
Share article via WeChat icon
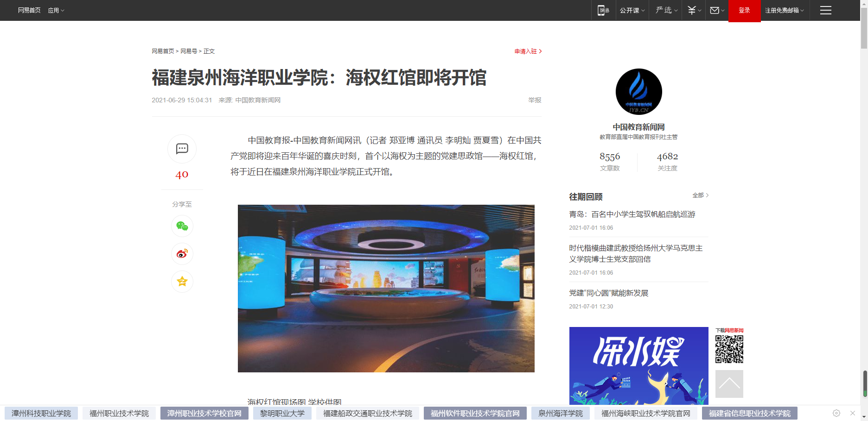pyautogui.click(x=182, y=226)
